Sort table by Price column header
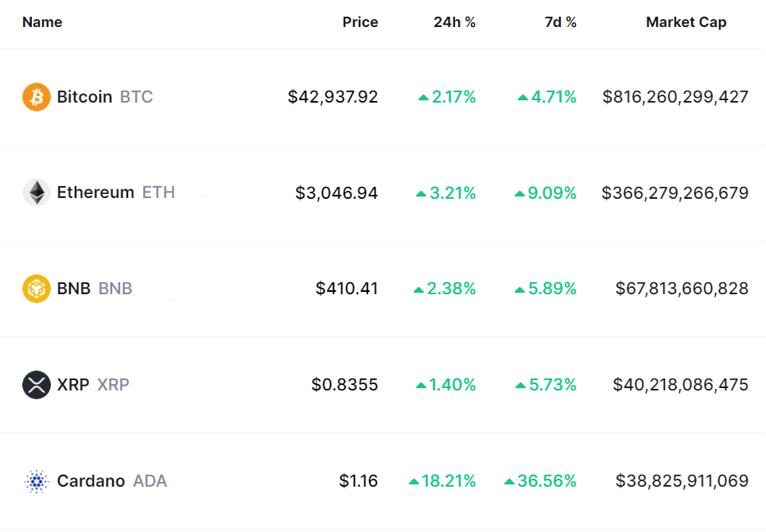 (x=360, y=22)
